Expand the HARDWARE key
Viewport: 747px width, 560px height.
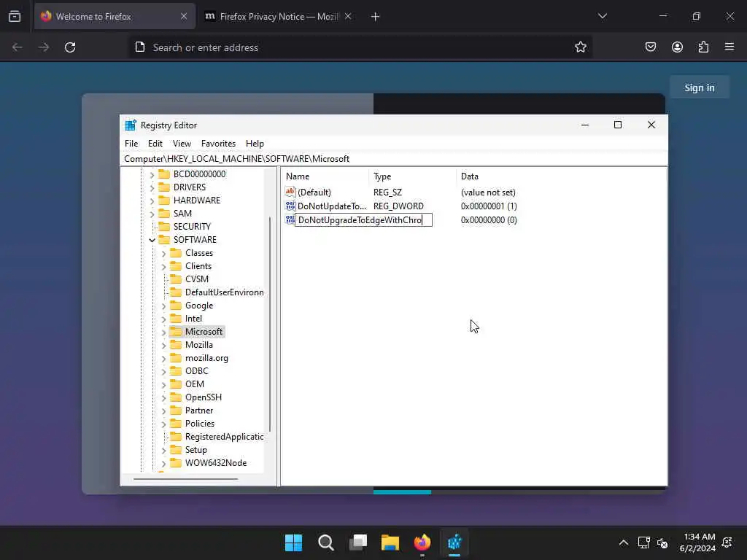[x=152, y=201]
